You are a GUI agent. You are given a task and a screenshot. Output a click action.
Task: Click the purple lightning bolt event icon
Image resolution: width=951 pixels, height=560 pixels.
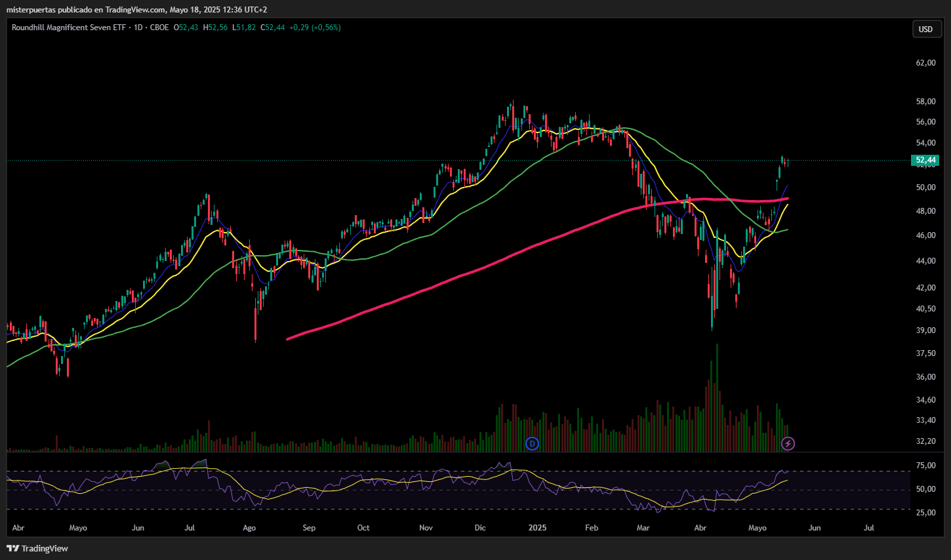click(788, 444)
